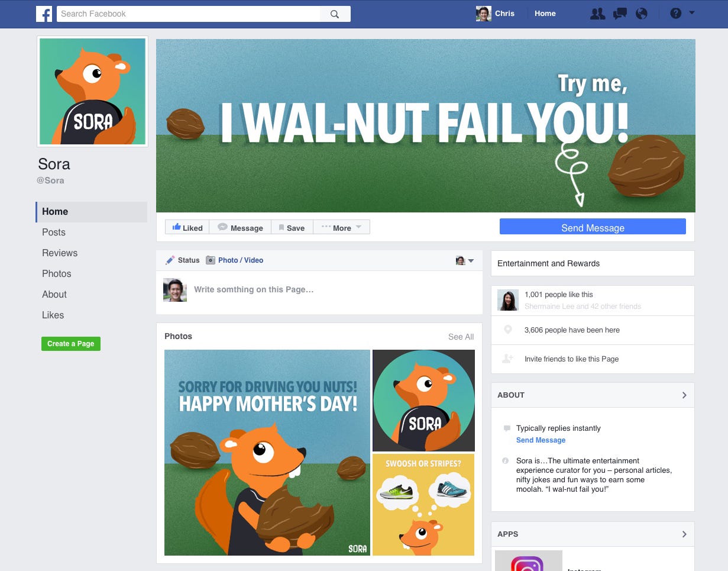This screenshot has width=728, height=571.
Task: Click the Instagram app icon
Action: click(x=528, y=561)
